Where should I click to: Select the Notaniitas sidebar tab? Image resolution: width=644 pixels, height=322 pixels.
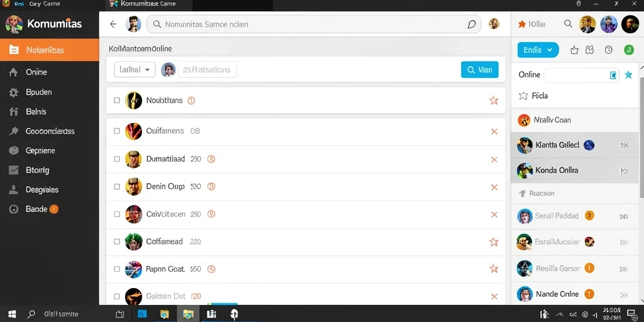coord(49,50)
